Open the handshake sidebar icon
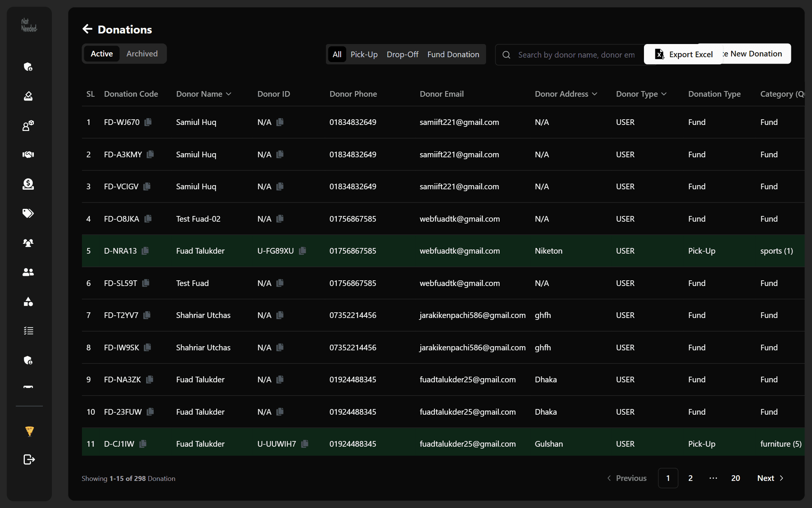The width and height of the screenshot is (812, 508). pyautogui.click(x=28, y=154)
